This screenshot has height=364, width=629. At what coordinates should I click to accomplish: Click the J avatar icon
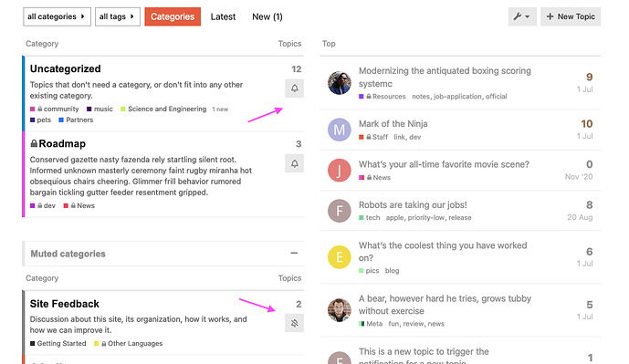click(x=340, y=171)
